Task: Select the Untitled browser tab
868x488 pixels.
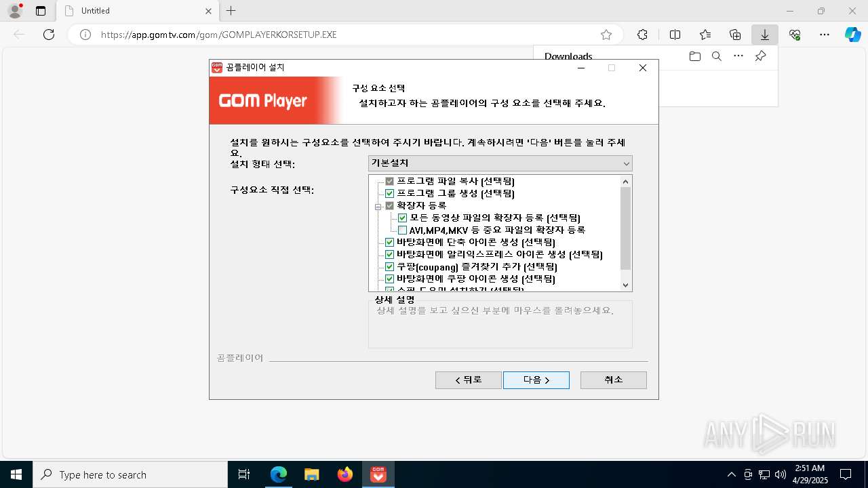Action: click(x=138, y=11)
